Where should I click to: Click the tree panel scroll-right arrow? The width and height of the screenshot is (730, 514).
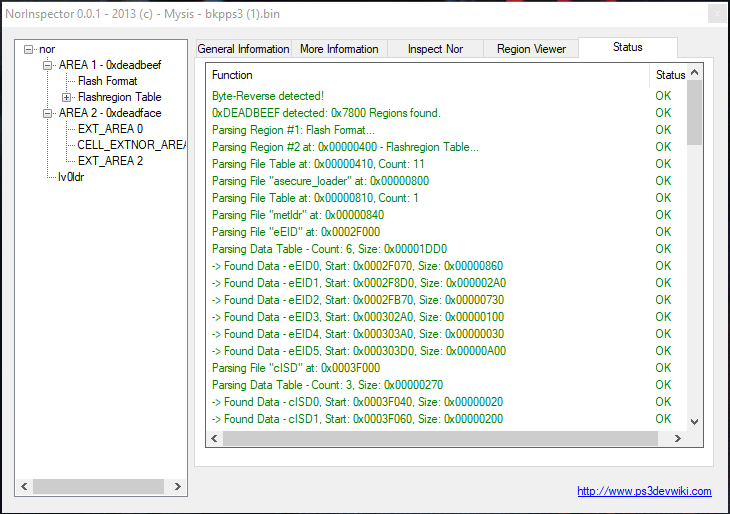tap(178, 487)
